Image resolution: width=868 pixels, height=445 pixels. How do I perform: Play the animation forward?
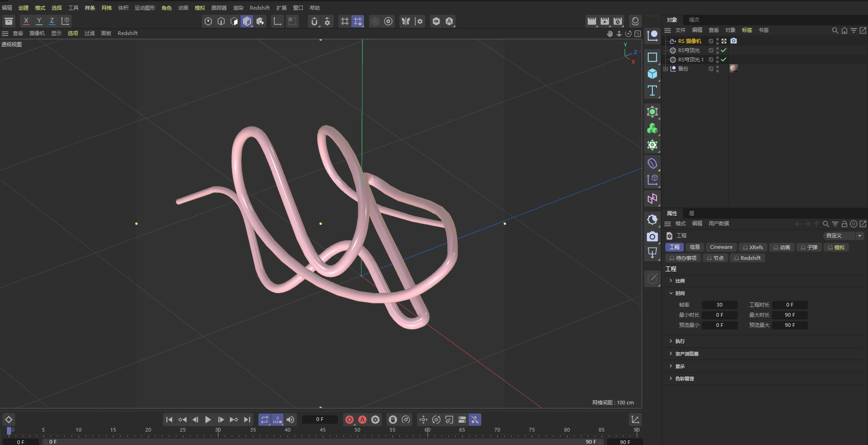click(208, 420)
